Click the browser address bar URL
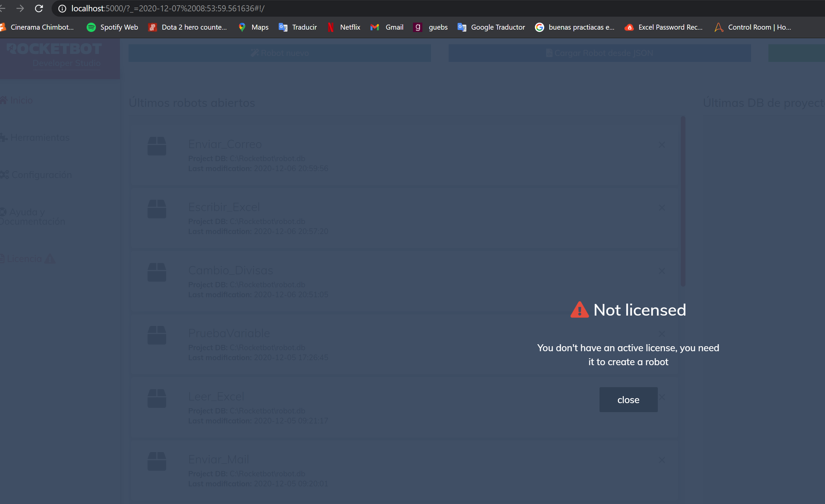Image resolution: width=825 pixels, height=504 pixels. (168, 8)
